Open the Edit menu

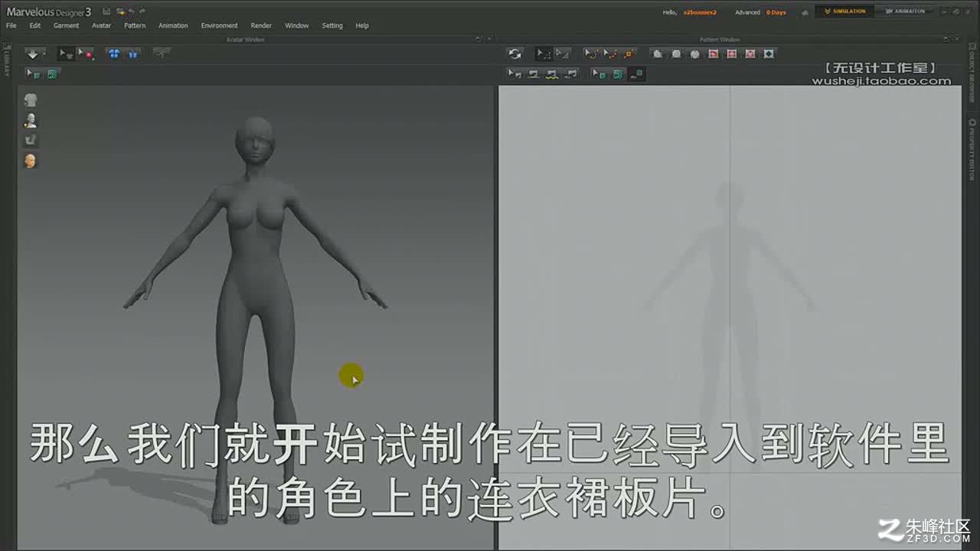click(35, 25)
